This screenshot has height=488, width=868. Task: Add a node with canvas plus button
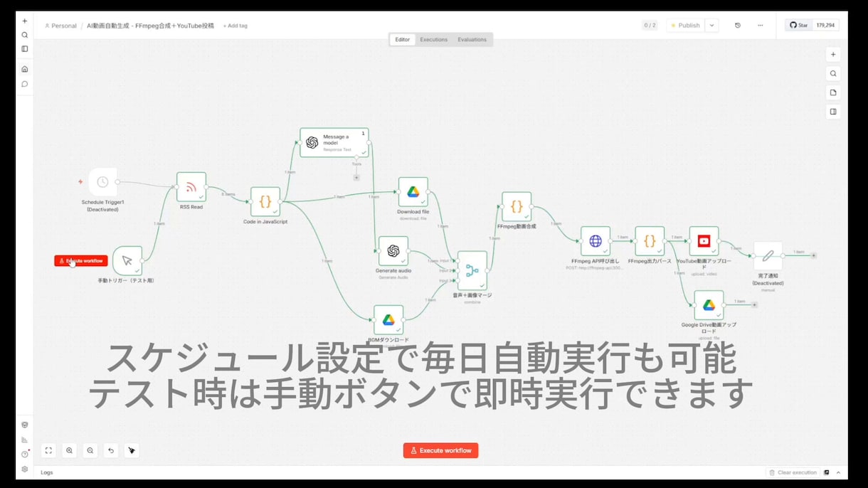(833, 55)
